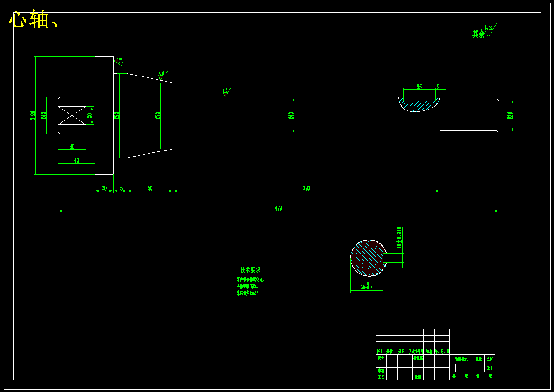The height and width of the screenshot is (392, 554).
Task: Click the 标准化 title block cell
Action: (418, 358)
